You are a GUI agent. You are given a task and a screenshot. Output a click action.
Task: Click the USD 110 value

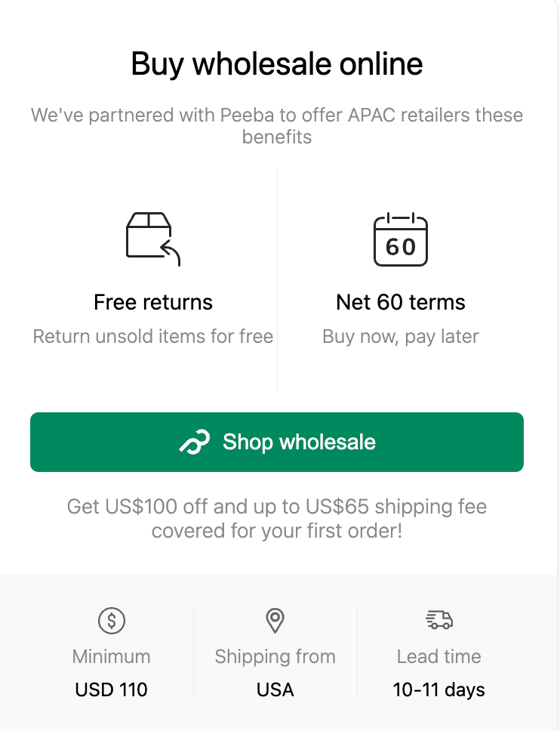point(112,689)
